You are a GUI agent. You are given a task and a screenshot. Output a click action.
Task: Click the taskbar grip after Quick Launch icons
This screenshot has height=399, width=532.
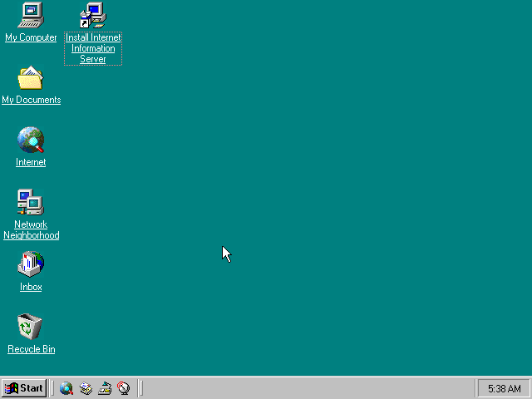click(x=140, y=388)
